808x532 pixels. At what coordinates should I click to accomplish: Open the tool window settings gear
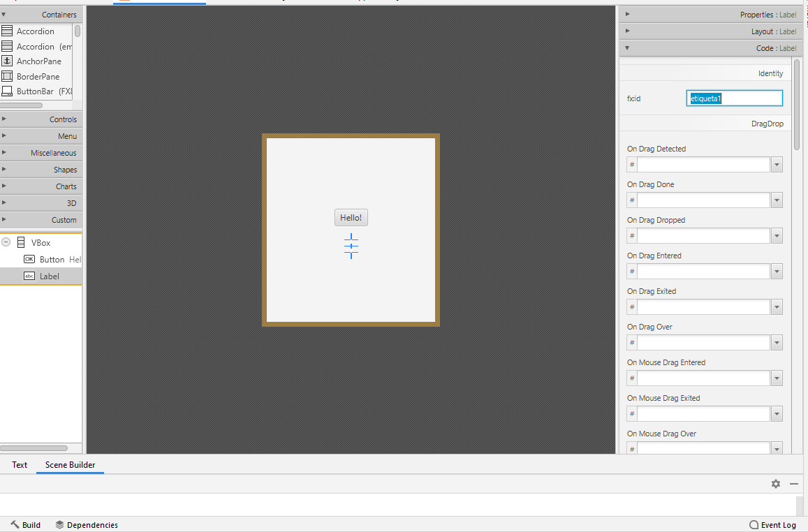pyautogui.click(x=776, y=484)
